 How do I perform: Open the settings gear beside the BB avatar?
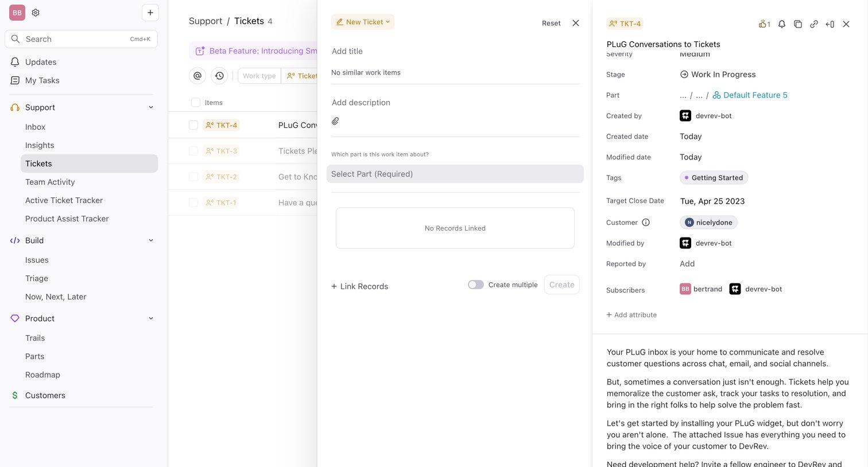click(x=36, y=13)
